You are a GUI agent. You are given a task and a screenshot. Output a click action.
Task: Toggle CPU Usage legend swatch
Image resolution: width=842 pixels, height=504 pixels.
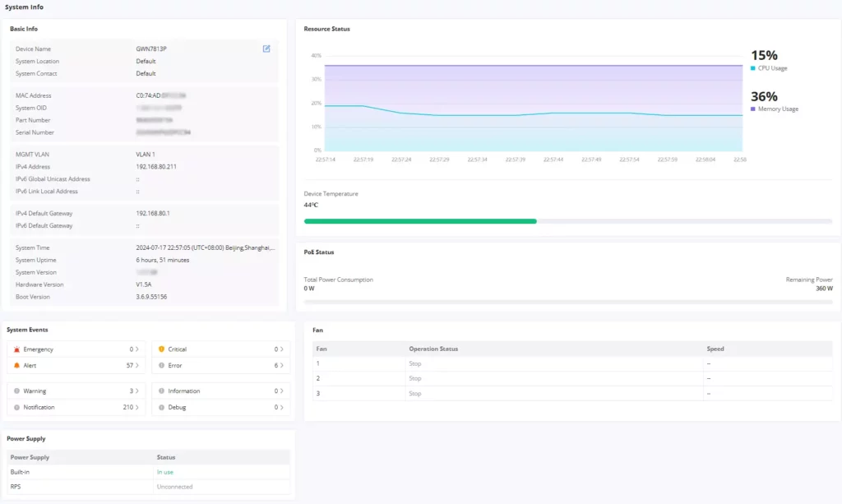753,68
